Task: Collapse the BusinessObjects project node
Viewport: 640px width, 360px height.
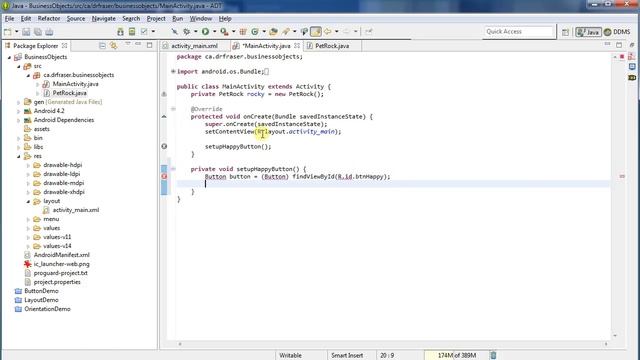Action: 9,58
